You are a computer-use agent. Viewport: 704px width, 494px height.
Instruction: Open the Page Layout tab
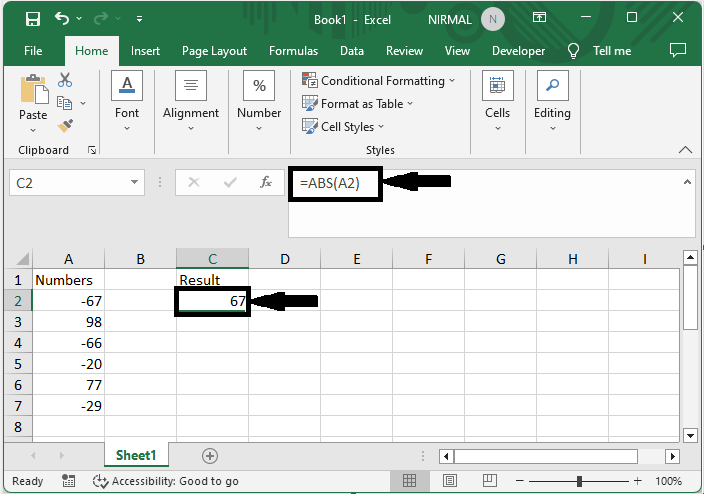point(214,51)
